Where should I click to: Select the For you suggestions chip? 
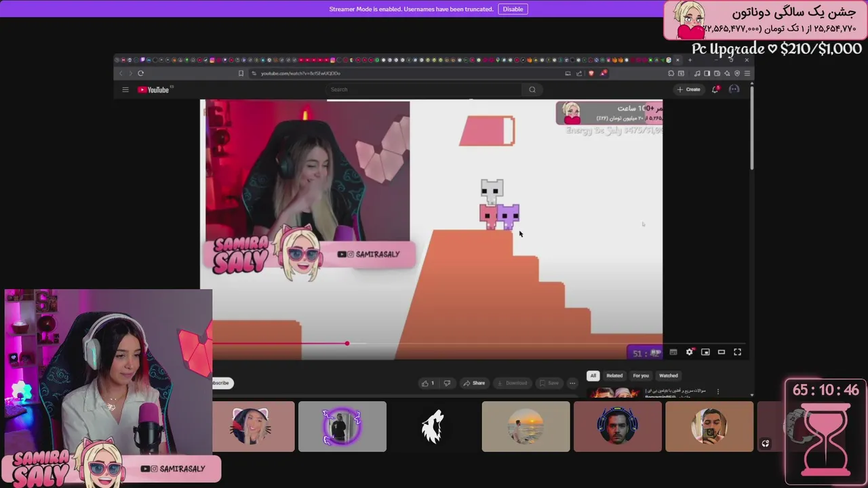(641, 375)
